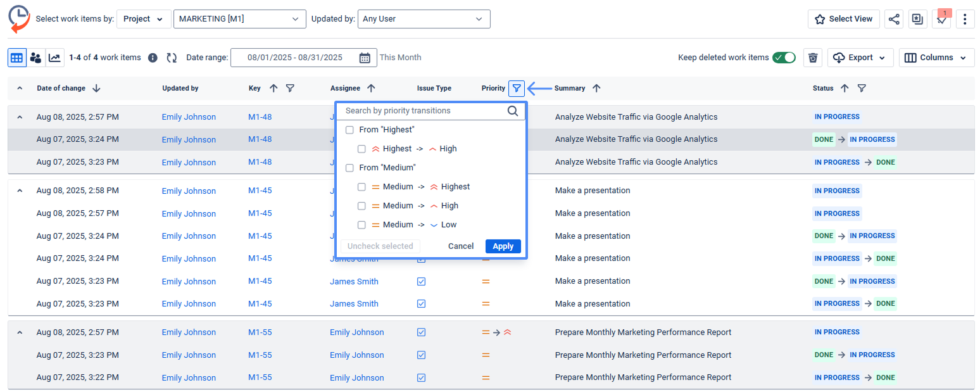980x392 pixels.
Task: Check the Medium -> Low transition checkbox
Action: (361, 225)
